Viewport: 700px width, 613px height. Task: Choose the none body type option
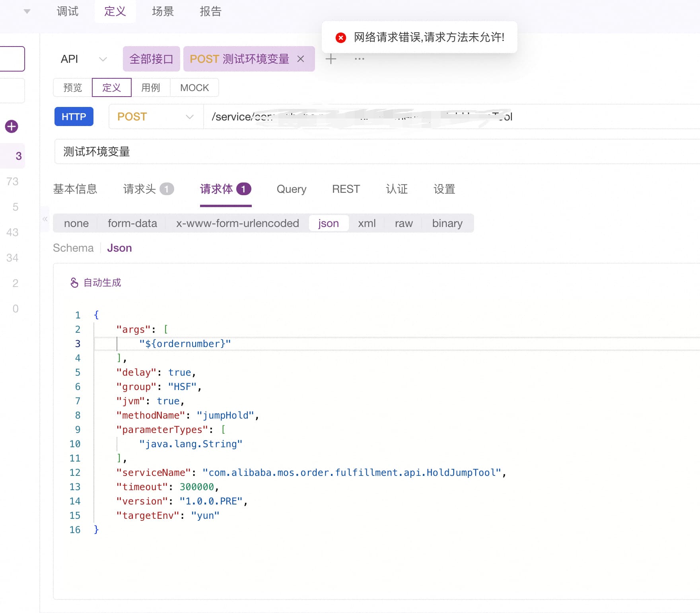point(76,223)
